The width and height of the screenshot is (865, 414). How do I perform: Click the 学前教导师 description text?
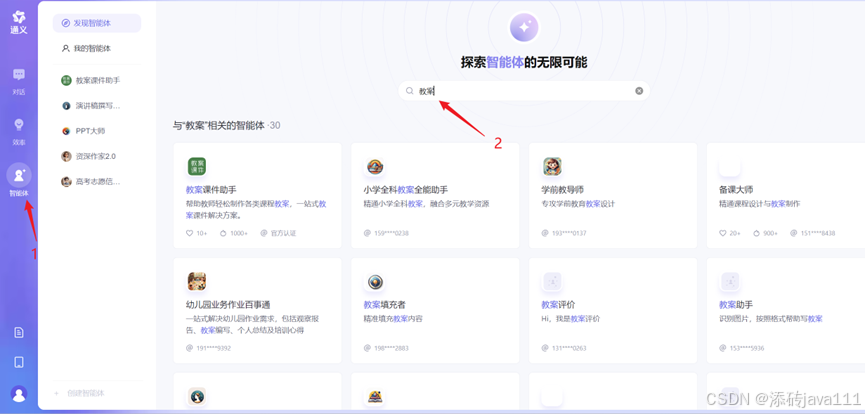[x=578, y=204]
